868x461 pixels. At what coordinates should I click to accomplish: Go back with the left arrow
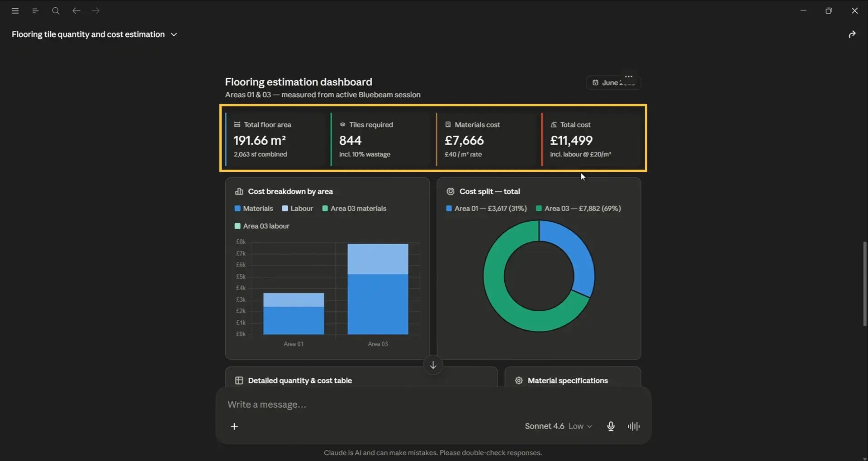pos(76,11)
